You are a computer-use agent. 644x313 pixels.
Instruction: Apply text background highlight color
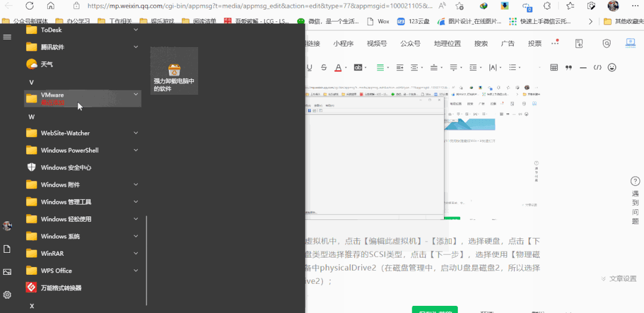[x=358, y=67]
